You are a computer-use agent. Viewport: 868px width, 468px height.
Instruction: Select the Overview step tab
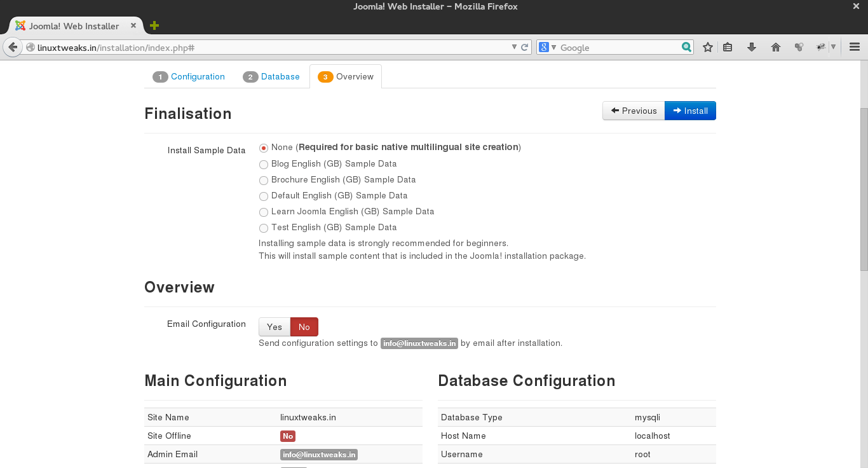346,77
